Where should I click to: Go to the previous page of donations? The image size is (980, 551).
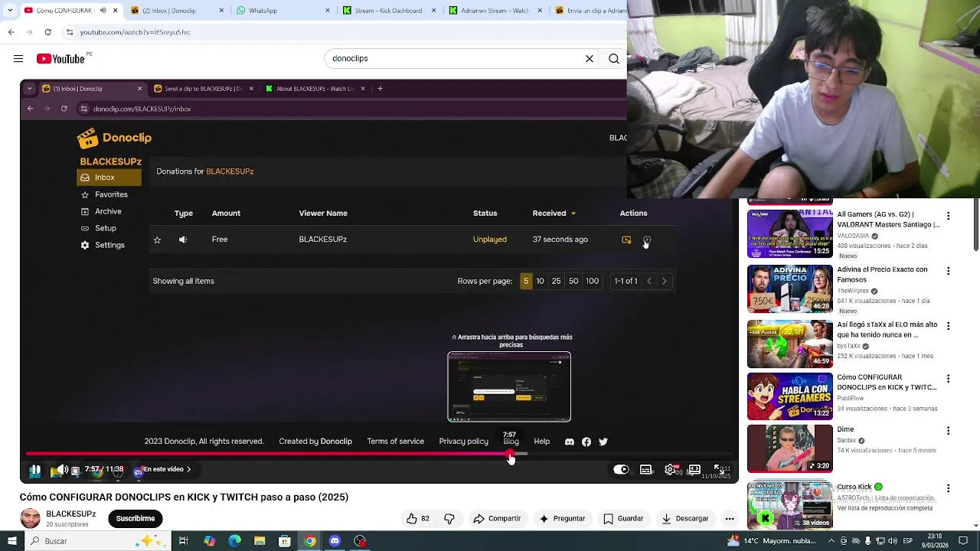coord(649,281)
